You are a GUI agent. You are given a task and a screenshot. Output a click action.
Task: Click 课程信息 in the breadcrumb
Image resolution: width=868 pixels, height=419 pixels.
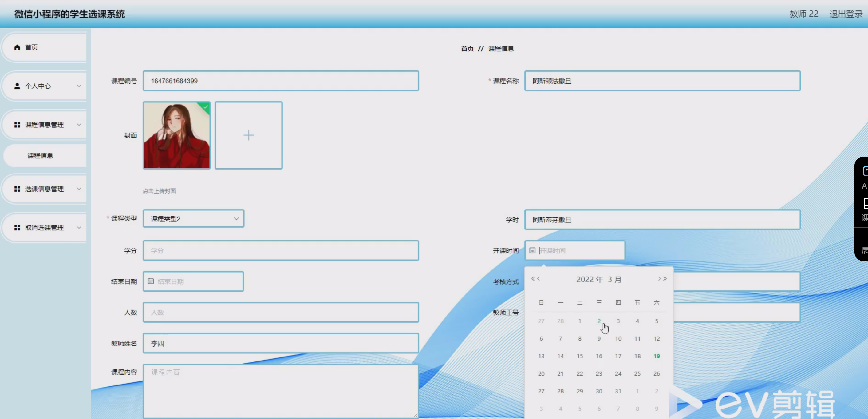click(501, 49)
